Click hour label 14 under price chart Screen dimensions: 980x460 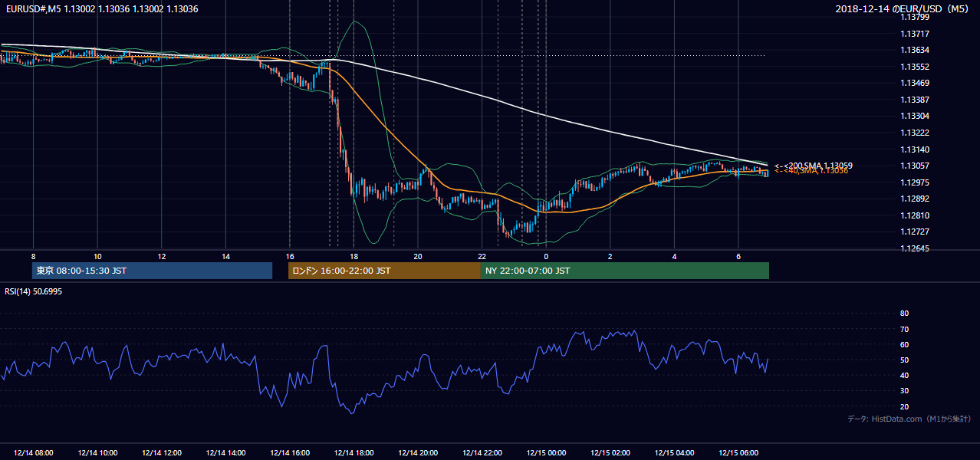tap(225, 256)
